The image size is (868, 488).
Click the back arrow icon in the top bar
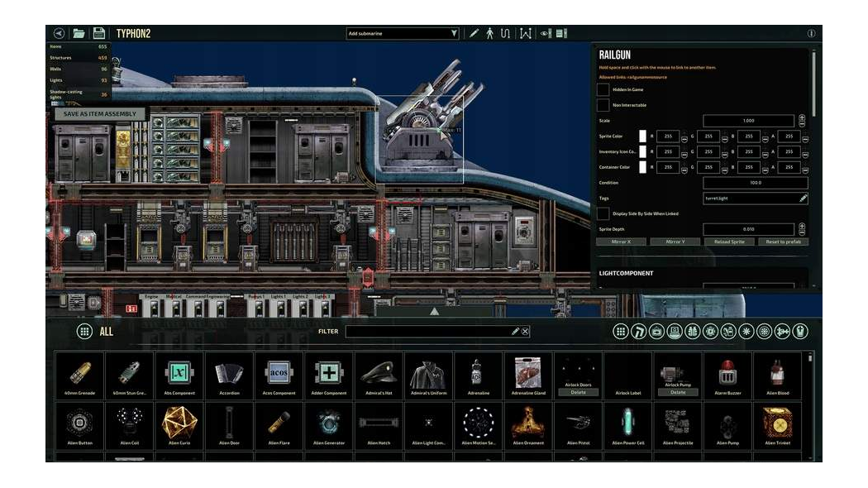pos(59,33)
